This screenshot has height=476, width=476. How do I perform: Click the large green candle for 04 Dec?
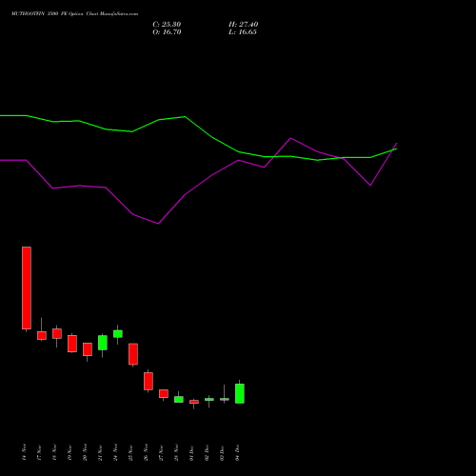(240, 393)
